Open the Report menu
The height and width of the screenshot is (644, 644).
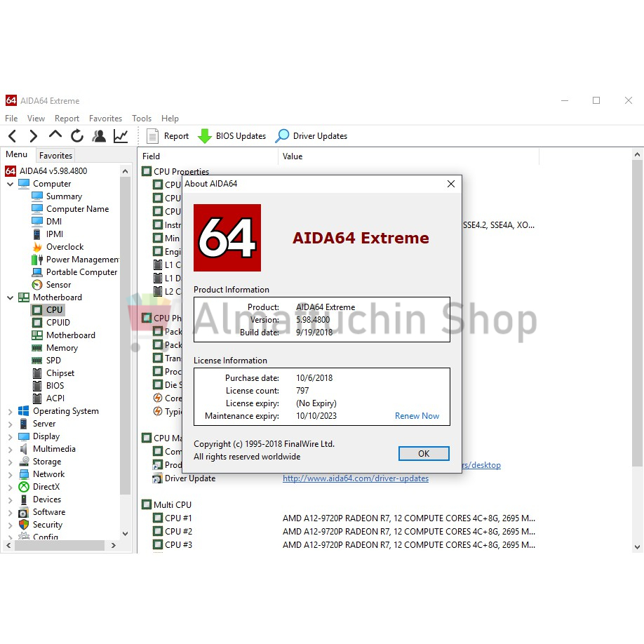click(x=67, y=119)
